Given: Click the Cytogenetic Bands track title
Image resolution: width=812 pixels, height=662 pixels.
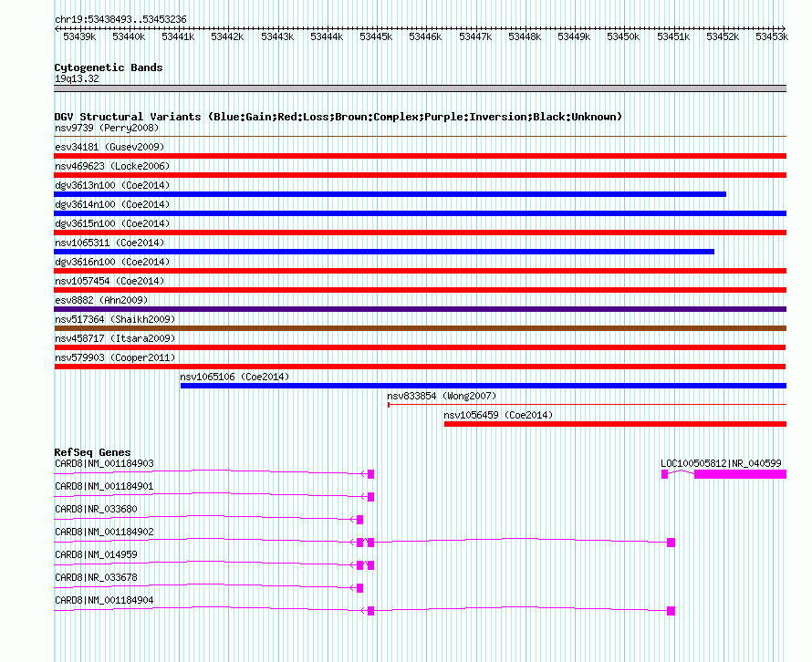Looking at the screenshot, I should [x=109, y=67].
